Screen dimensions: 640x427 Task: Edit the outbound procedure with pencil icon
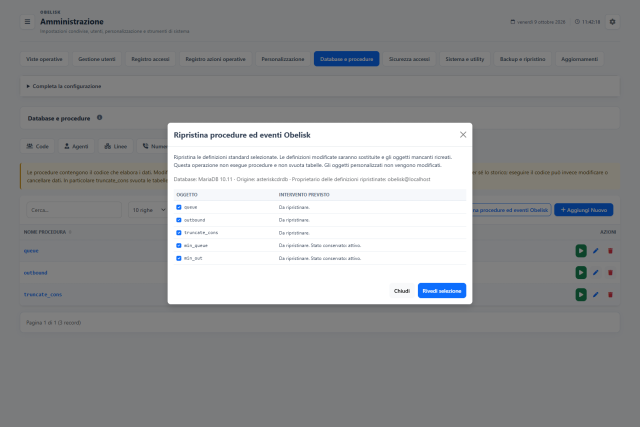596,272
